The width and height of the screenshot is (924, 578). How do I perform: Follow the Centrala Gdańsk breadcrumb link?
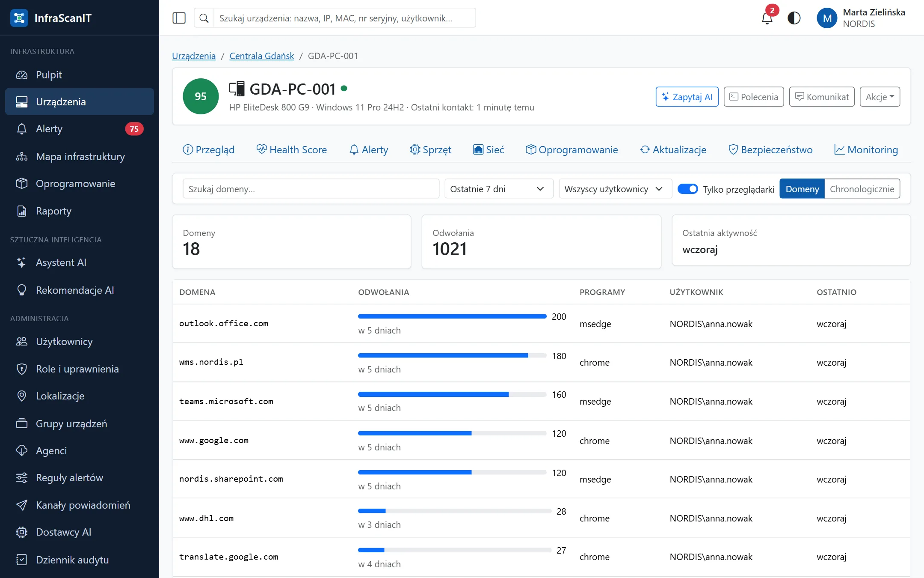(x=262, y=56)
